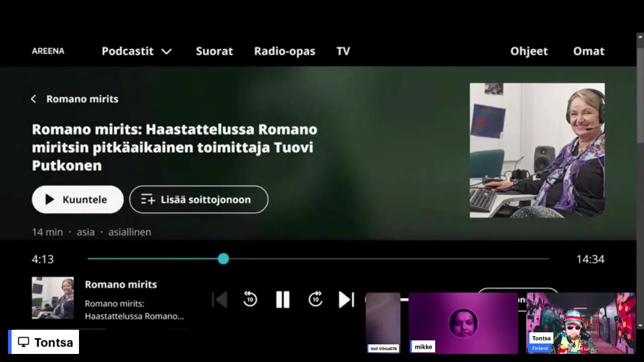Click the small player thumbnail image
The width and height of the screenshot is (644, 362).
[53, 298]
